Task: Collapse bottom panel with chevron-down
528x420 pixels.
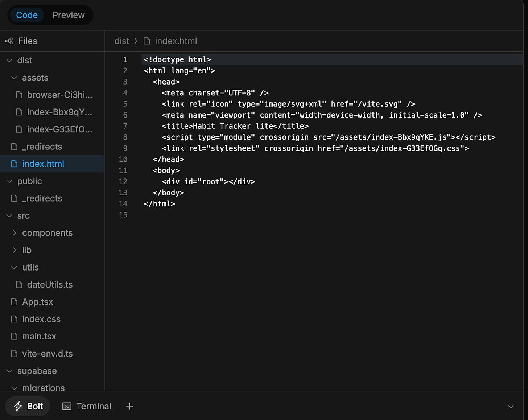Action: click(511, 406)
